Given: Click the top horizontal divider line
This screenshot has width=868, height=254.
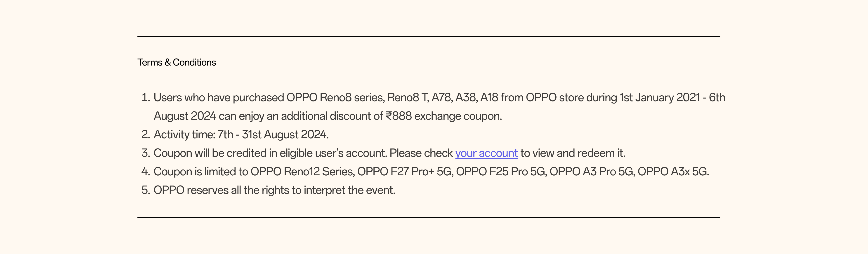Looking at the screenshot, I should 429,36.
